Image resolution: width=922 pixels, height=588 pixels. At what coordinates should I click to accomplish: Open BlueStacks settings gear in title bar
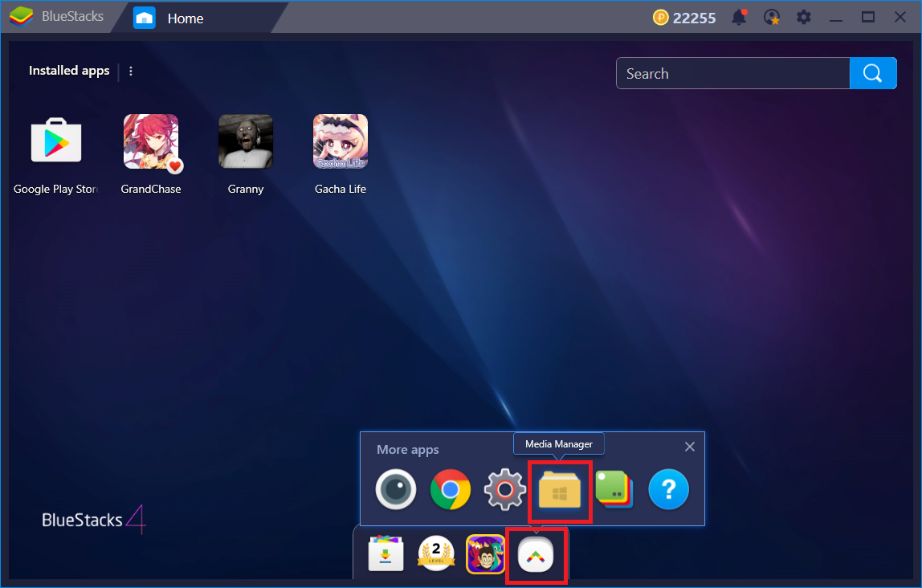(x=804, y=17)
